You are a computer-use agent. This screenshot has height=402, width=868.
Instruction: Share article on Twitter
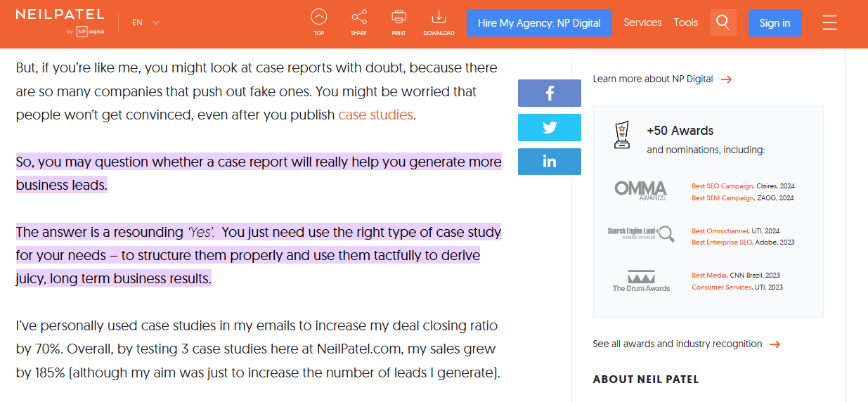[x=549, y=128]
